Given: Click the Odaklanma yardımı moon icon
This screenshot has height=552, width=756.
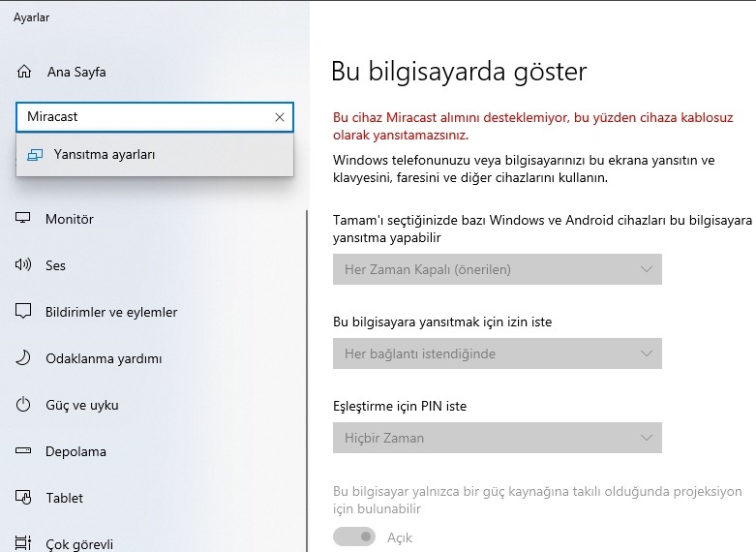Looking at the screenshot, I should (x=22, y=358).
